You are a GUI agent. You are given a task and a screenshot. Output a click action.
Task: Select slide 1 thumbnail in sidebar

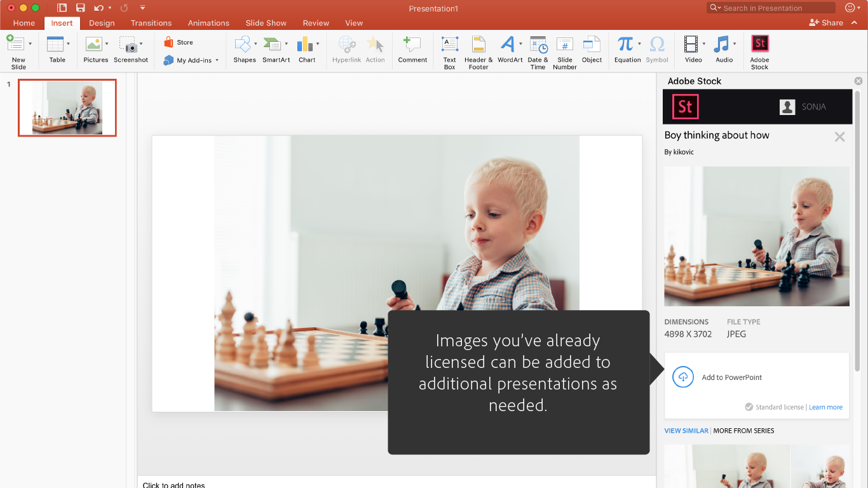pyautogui.click(x=67, y=107)
